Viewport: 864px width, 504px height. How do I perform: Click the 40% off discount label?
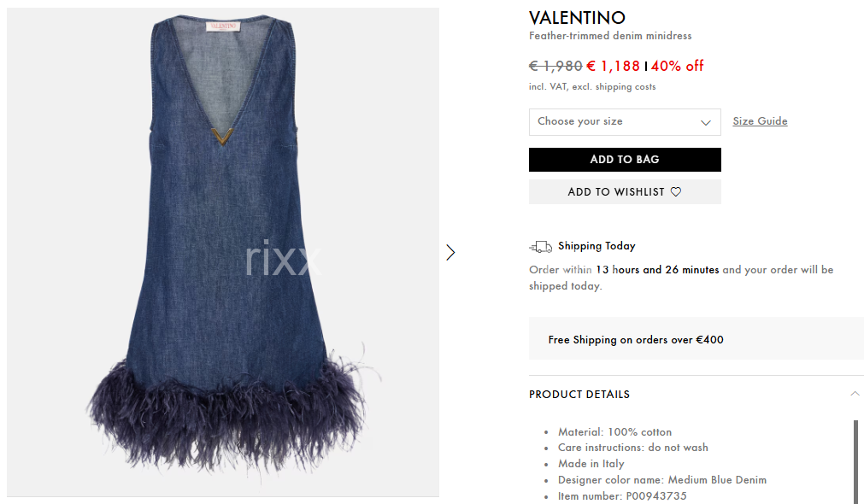tap(677, 66)
